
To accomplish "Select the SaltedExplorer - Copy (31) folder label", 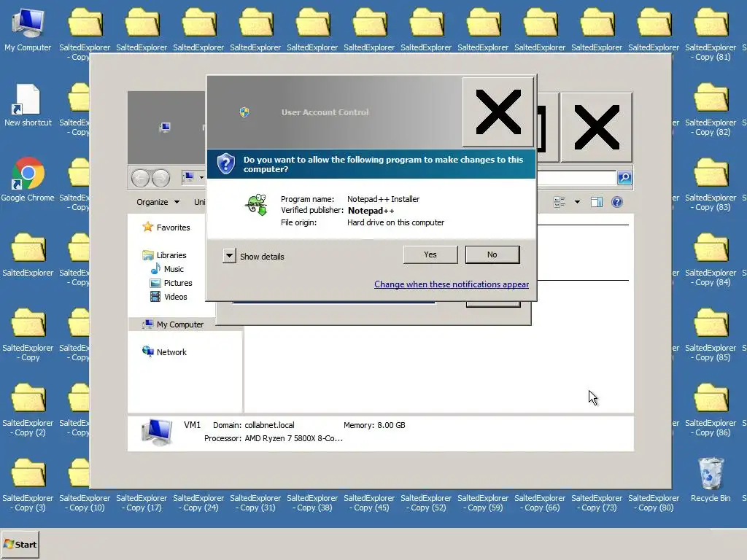I will [255, 503].
